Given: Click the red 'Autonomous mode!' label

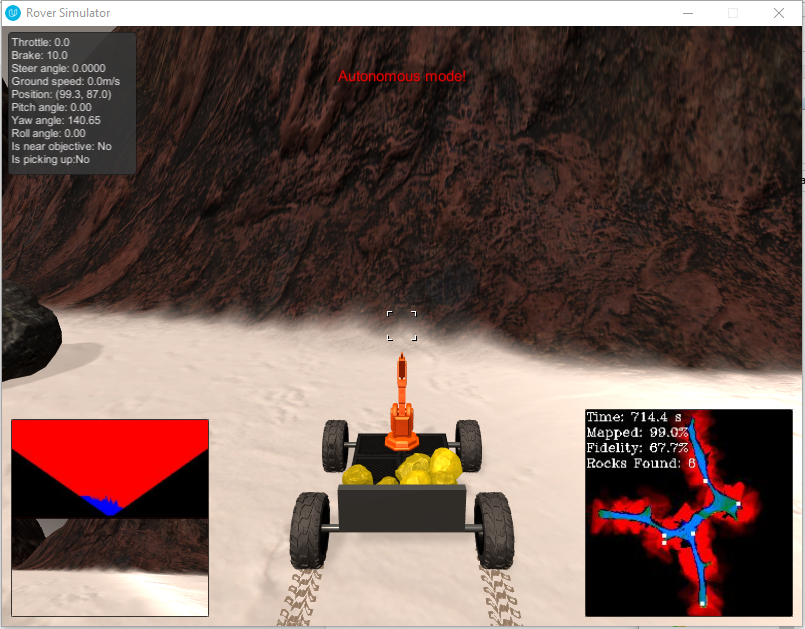Looking at the screenshot, I should [x=401, y=77].
